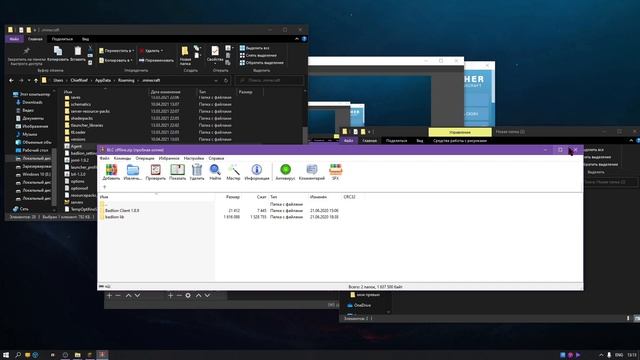Screen dimensions: 640x360
Task: Switch to Поделиться tab in .minecraft Explorer
Action: [x=62, y=39]
